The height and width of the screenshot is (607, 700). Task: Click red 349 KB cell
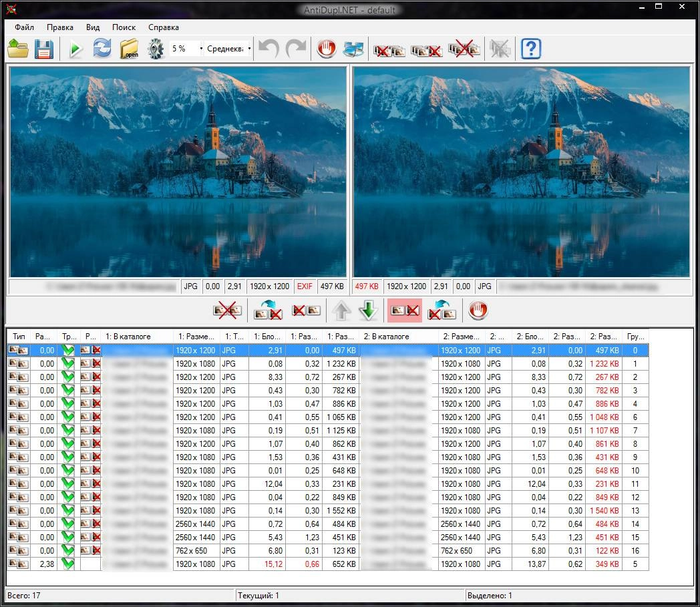pos(604,564)
